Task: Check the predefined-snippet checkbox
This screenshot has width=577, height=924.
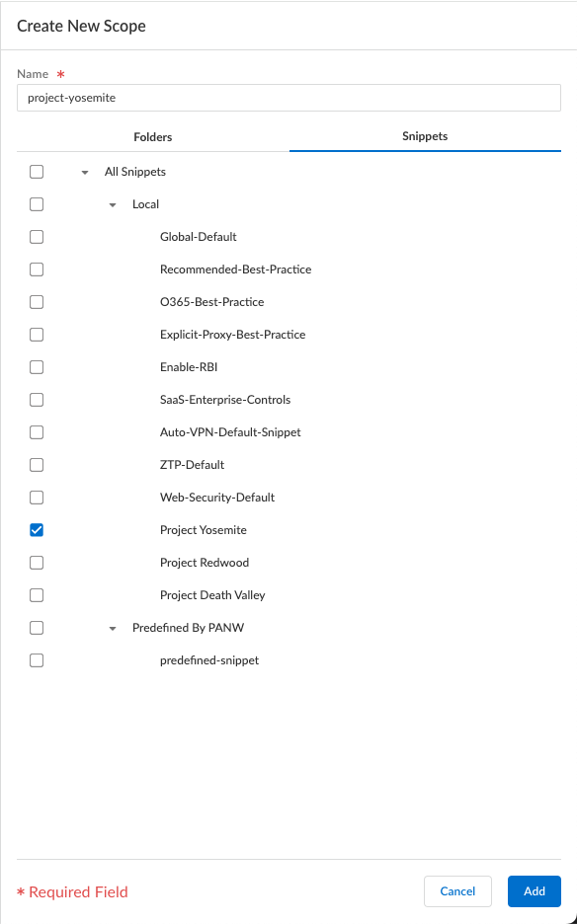Action: (x=37, y=660)
